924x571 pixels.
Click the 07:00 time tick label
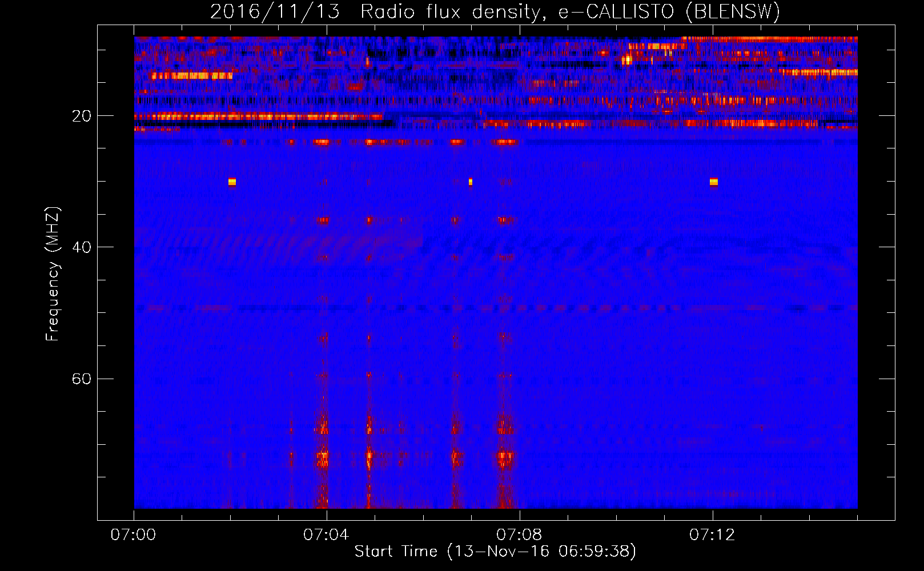(x=134, y=535)
